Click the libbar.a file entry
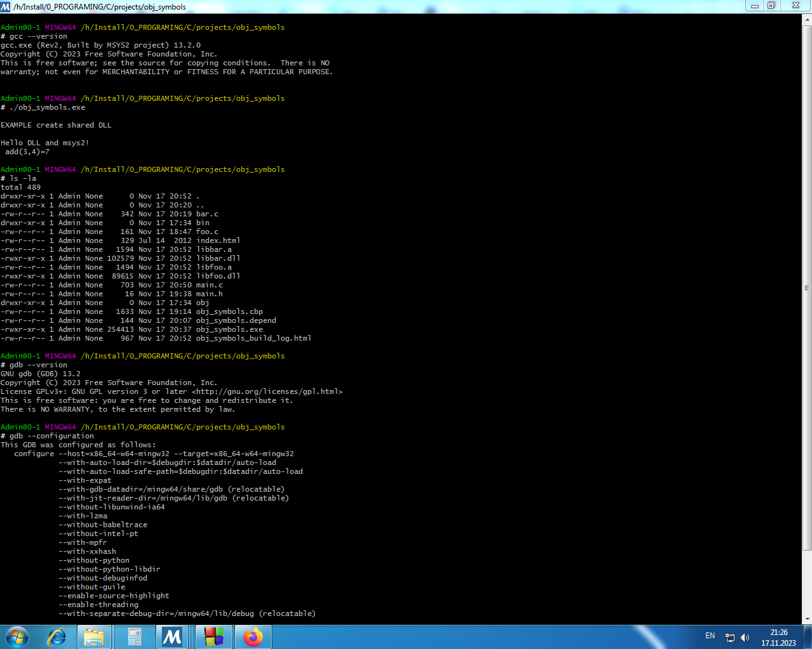This screenshot has width=812, height=649. 116,249
